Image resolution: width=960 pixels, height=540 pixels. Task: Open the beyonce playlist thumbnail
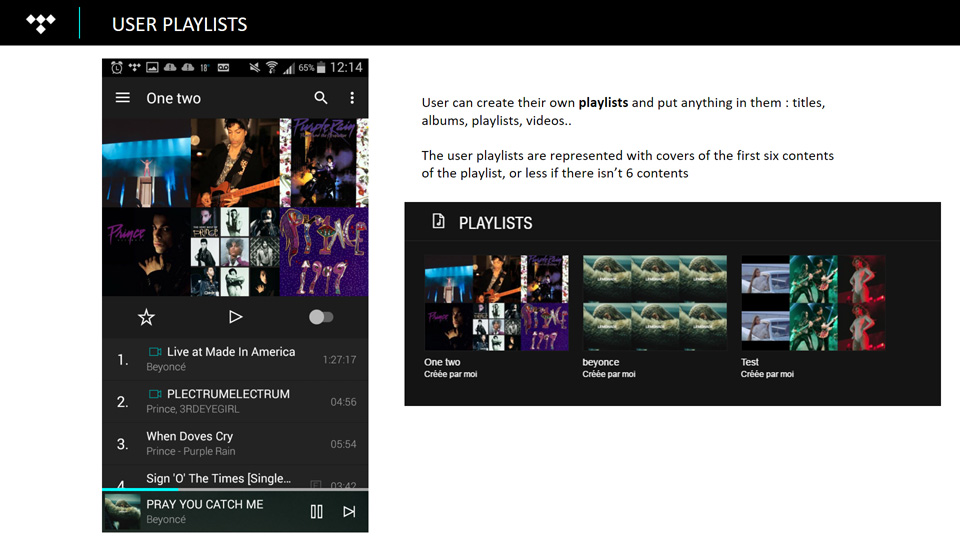tap(654, 303)
